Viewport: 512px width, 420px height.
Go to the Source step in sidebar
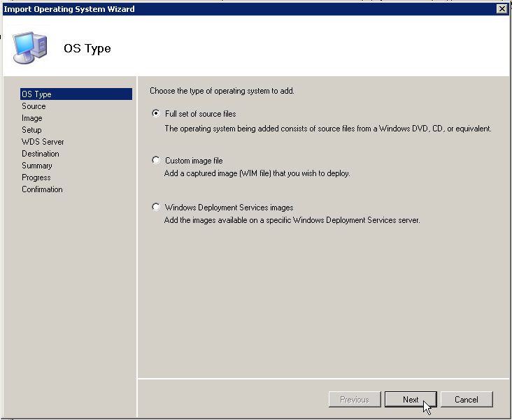point(34,106)
